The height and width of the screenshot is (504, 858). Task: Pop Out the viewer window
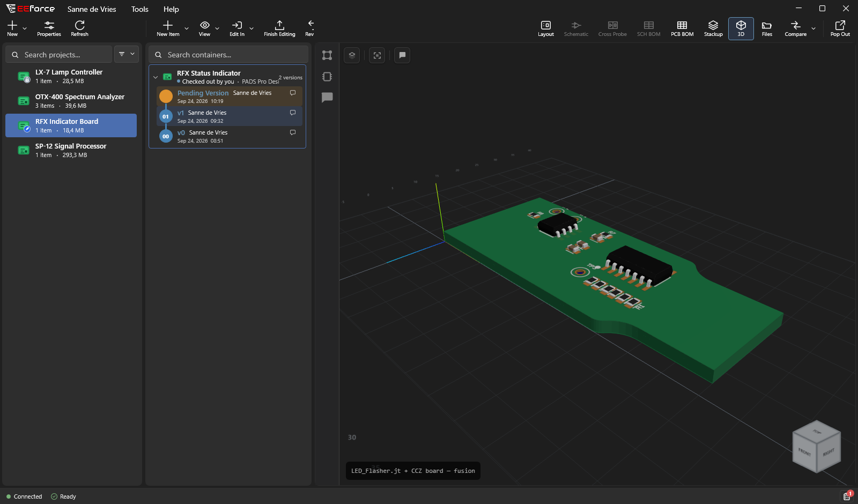coord(840,28)
